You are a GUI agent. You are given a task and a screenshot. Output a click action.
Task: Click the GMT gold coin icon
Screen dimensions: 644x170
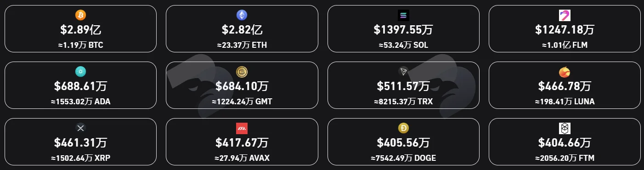click(242, 72)
